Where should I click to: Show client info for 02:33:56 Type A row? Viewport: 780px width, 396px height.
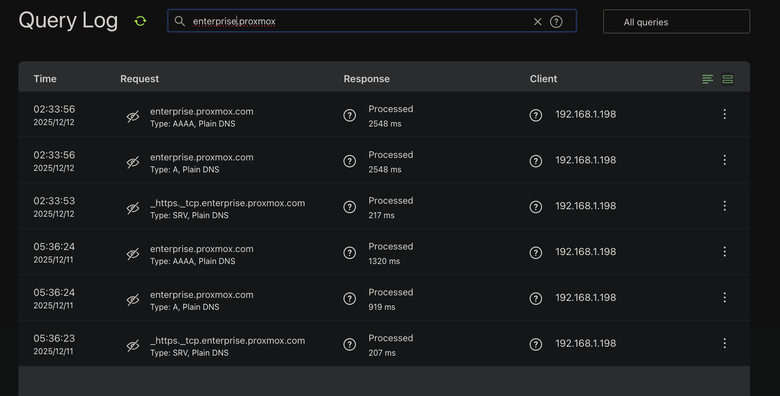536,161
